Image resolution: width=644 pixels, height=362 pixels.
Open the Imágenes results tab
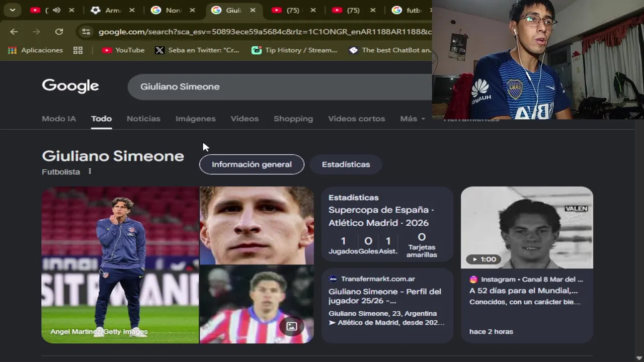(195, 119)
